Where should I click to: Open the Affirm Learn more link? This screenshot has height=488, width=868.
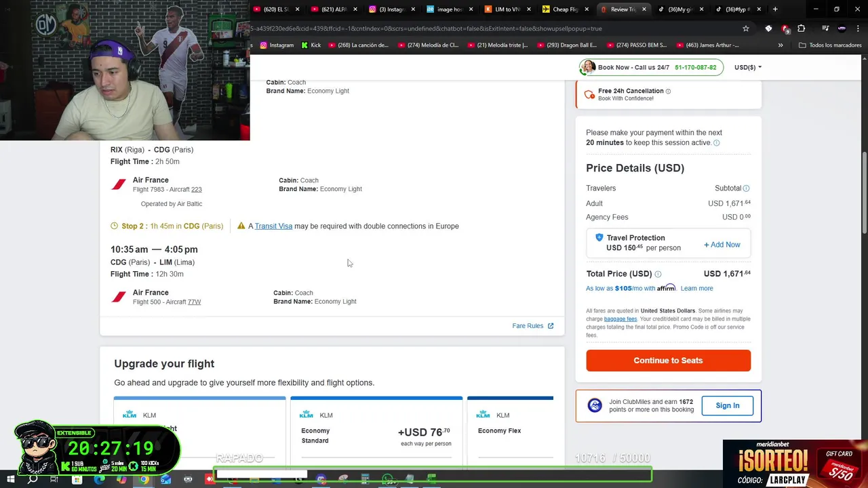click(x=696, y=289)
